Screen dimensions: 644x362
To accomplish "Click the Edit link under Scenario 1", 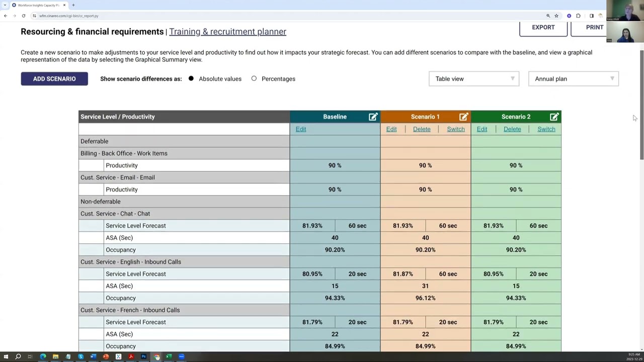I will pyautogui.click(x=391, y=129).
